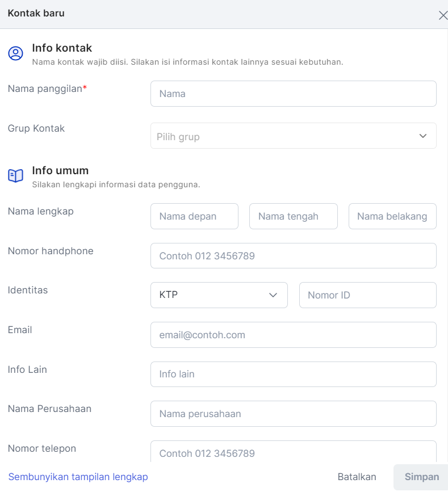Open the Pilih grup dropdown

tap(294, 136)
